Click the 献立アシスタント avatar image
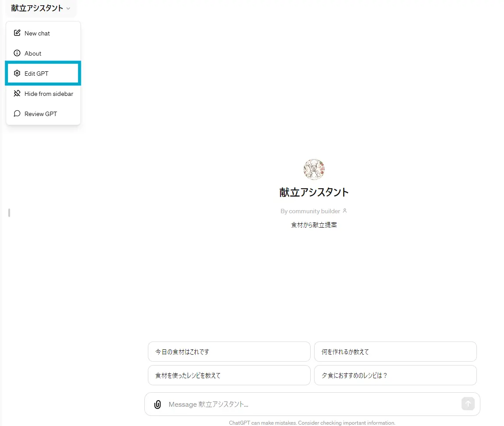The width and height of the screenshot is (504, 426). pos(314,169)
